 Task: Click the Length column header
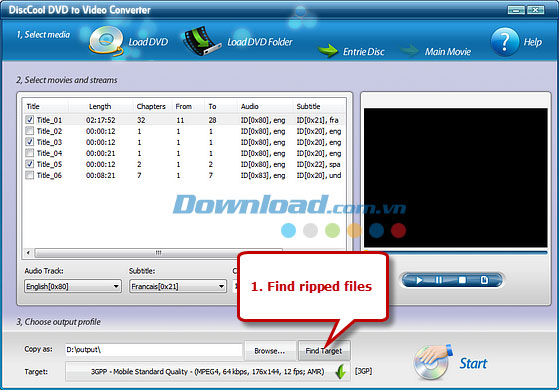pos(101,106)
